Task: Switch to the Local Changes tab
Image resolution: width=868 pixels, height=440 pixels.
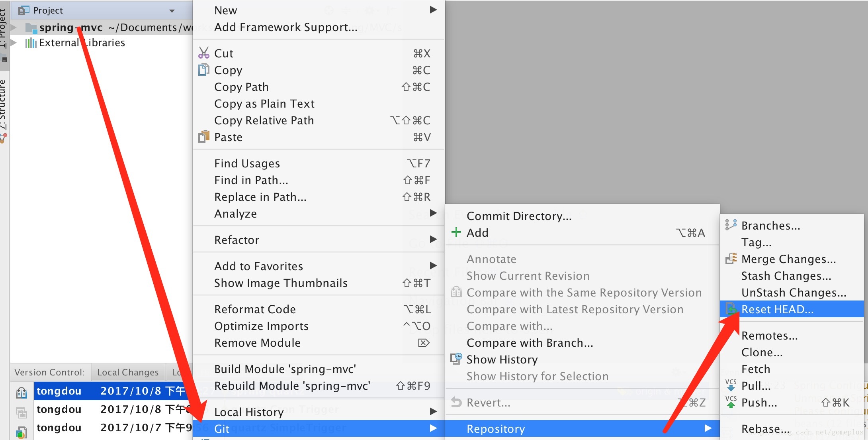Action: pyautogui.click(x=127, y=372)
